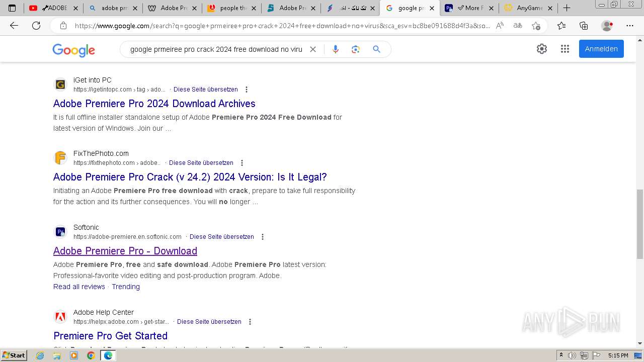Image resolution: width=644 pixels, height=362 pixels.
Task: View site information lock icon
Action: click(x=63, y=26)
